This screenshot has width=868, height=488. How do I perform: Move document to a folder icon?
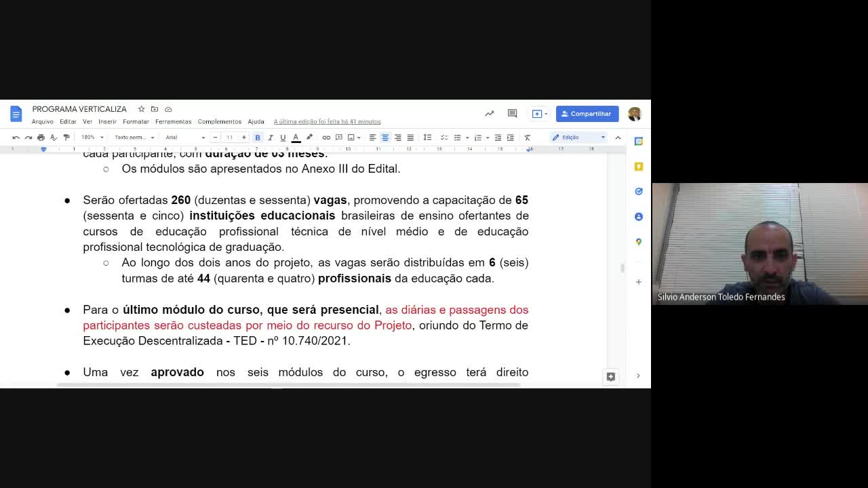point(155,109)
